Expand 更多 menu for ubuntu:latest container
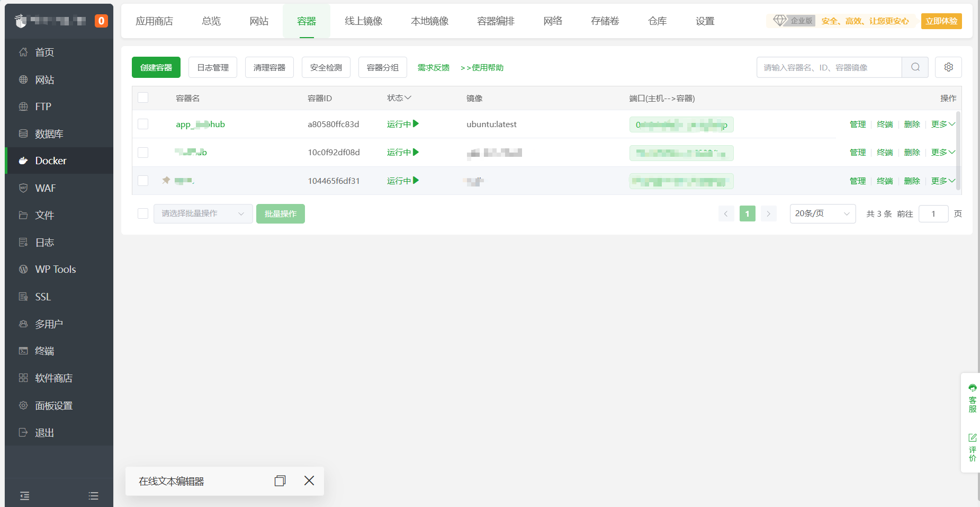980x507 pixels. coord(943,124)
